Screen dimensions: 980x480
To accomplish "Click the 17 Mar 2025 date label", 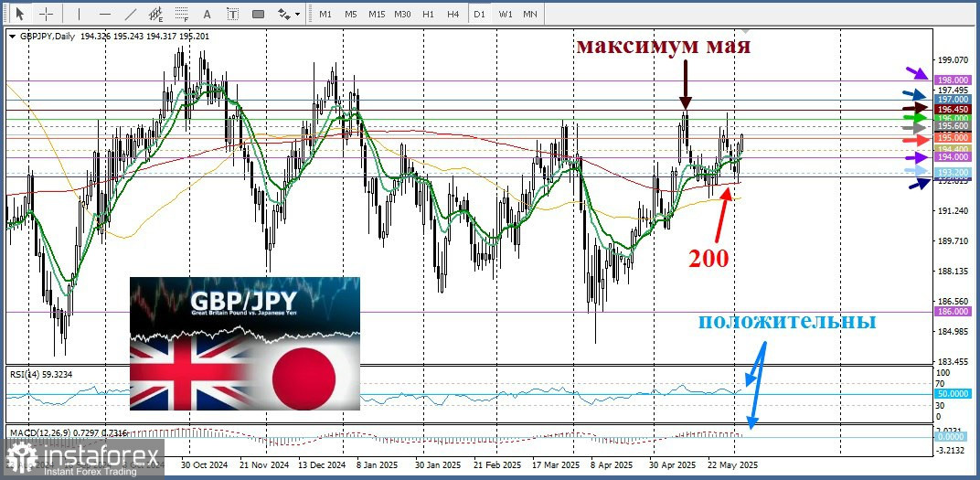I will pos(557,465).
